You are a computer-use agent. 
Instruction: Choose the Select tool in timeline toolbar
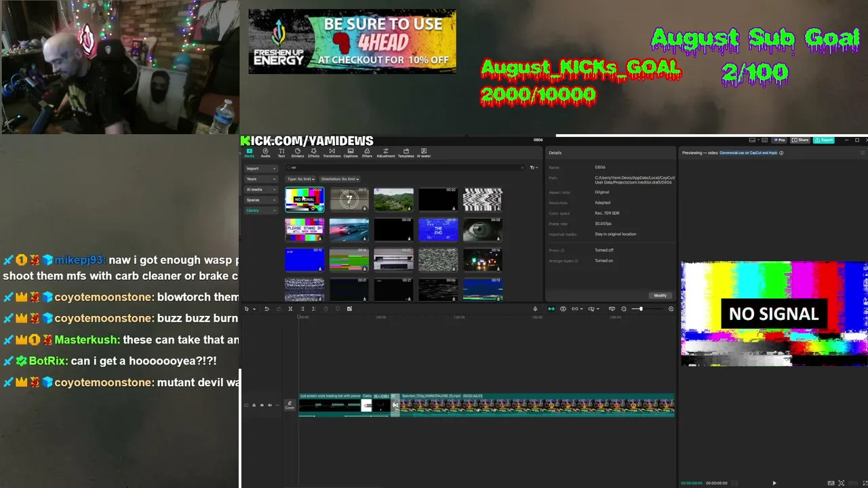click(247, 309)
